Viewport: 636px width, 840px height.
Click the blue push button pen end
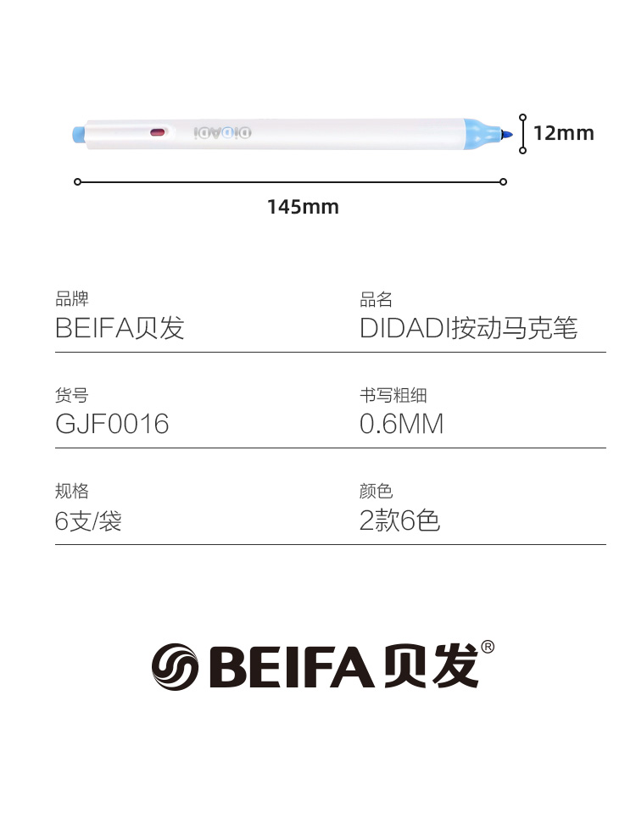coord(76,134)
